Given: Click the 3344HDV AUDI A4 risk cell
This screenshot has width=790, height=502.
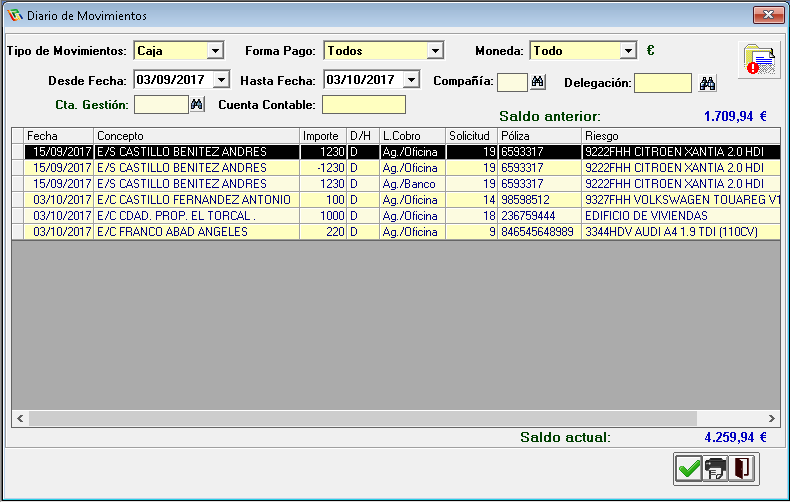Looking at the screenshot, I should click(x=681, y=232).
